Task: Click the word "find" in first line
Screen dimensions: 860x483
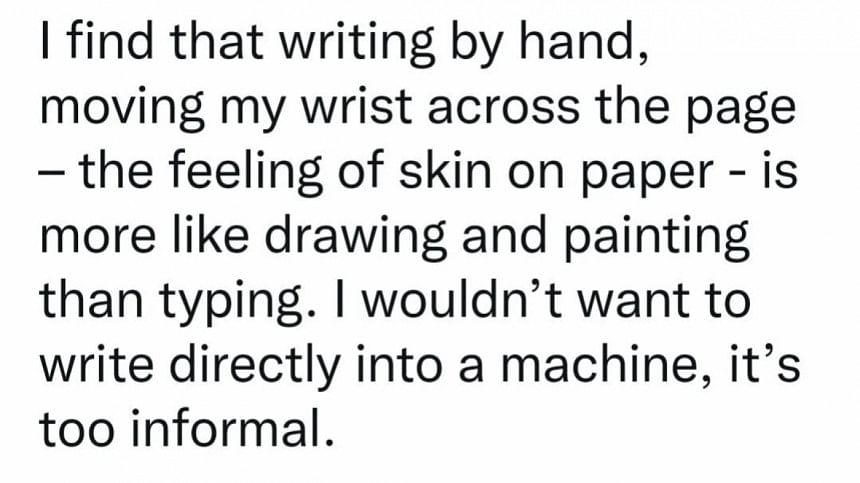Action: tap(110, 42)
